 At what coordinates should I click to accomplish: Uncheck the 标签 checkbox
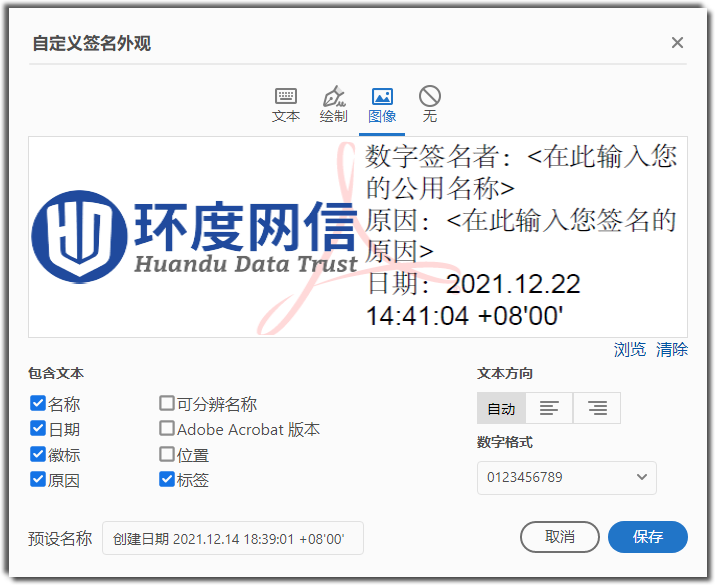(x=167, y=479)
